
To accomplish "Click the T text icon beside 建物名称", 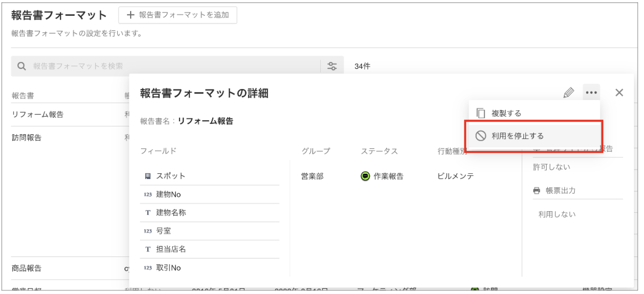I will 147,213.
